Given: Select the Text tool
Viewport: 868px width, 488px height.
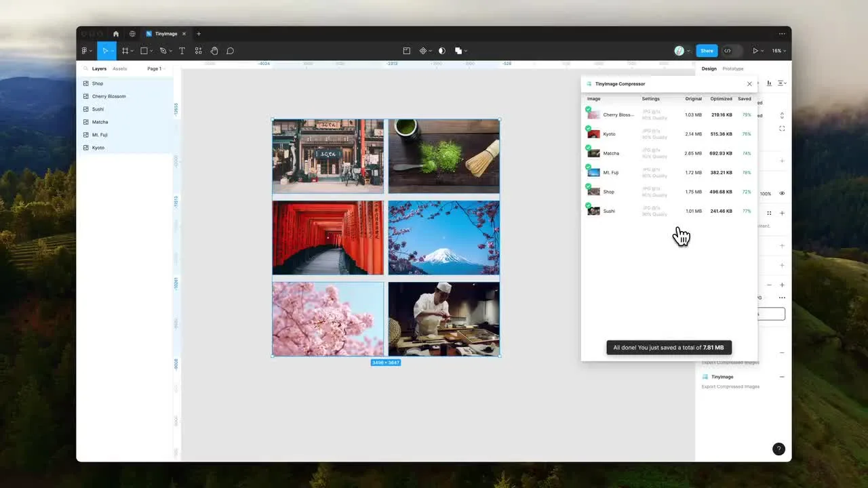Looking at the screenshot, I should [x=182, y=51].
